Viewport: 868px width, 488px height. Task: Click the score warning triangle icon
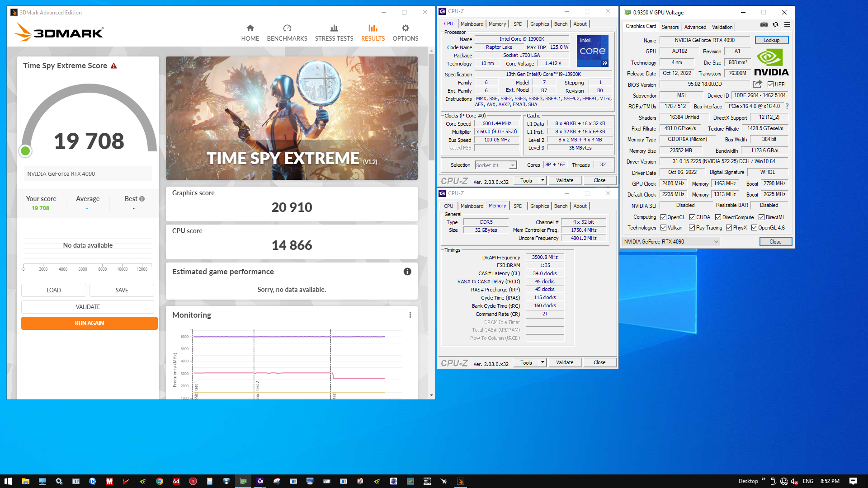114,66
